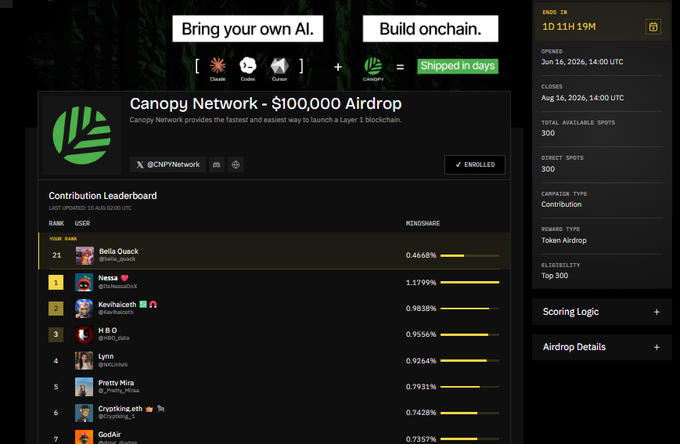Viewport: 680px width, 444px height.
Task: Click Bella Quack's mindshare bar
Action: (x=470, y=256)
